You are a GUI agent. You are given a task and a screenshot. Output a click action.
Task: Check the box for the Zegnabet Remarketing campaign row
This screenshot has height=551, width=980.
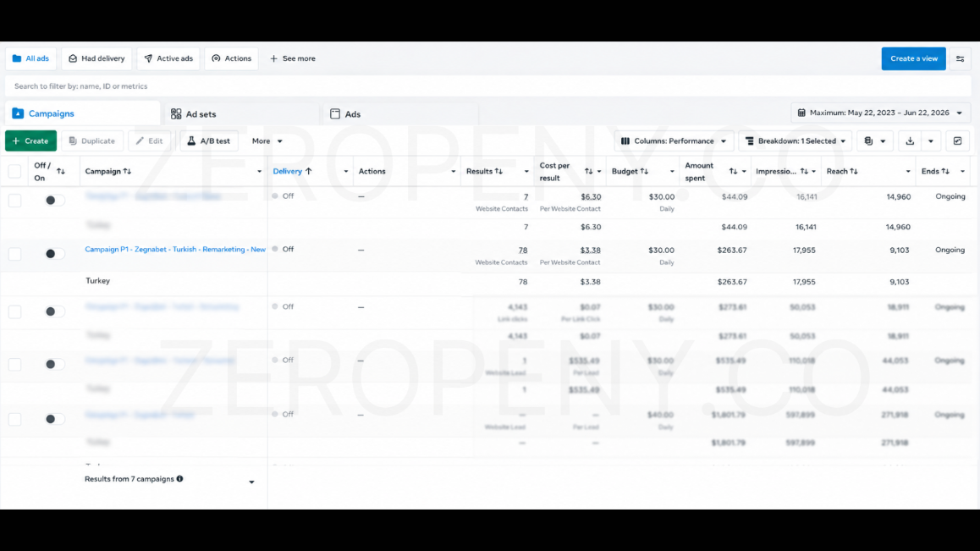(x=15, y=254)
